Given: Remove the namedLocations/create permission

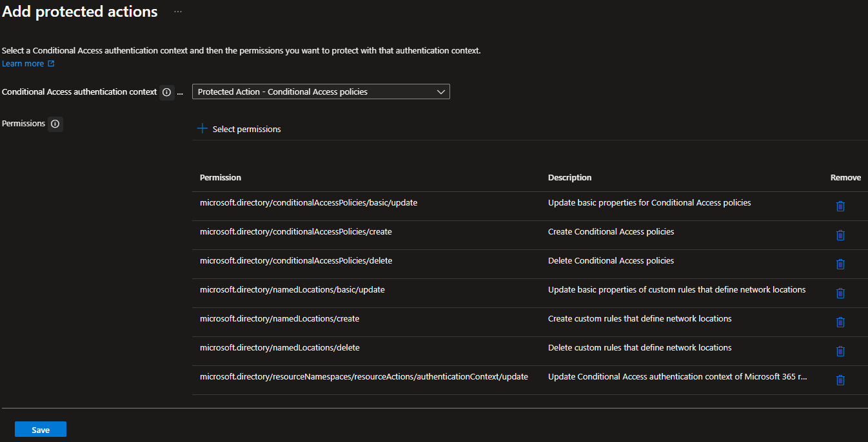Looking at the screenshot, I should tap(840, 322).
